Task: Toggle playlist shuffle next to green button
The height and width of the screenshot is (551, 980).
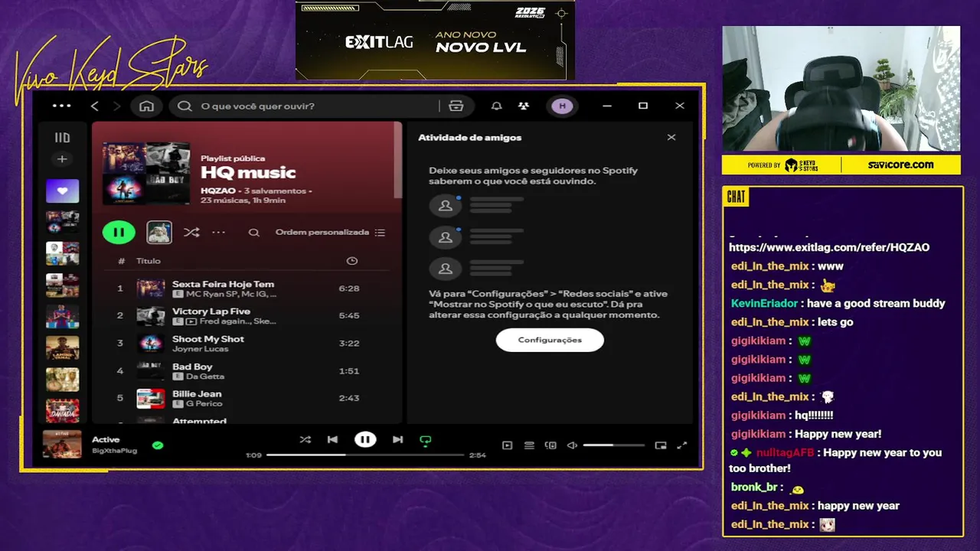Action: point(191,232)
